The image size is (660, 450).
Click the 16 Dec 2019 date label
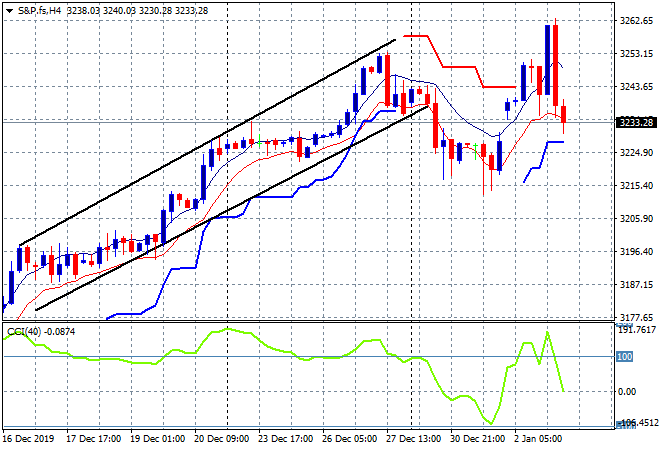click(x=28, y=439)
